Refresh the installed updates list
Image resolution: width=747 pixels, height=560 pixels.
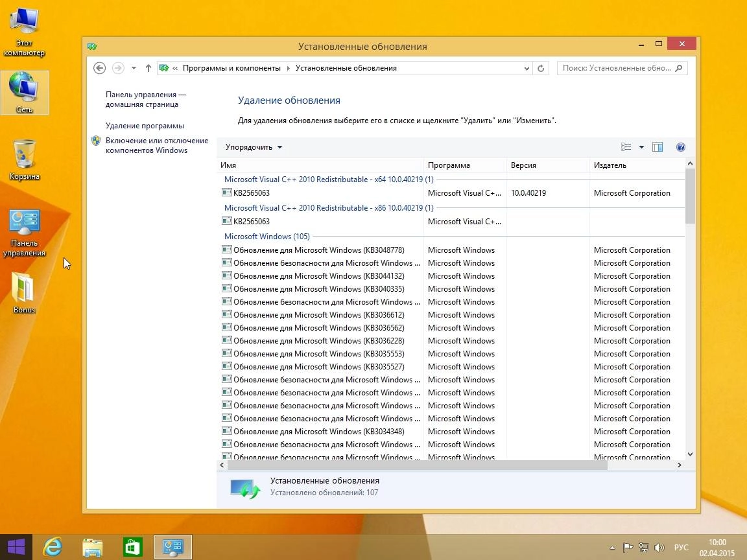click(541, 68)
